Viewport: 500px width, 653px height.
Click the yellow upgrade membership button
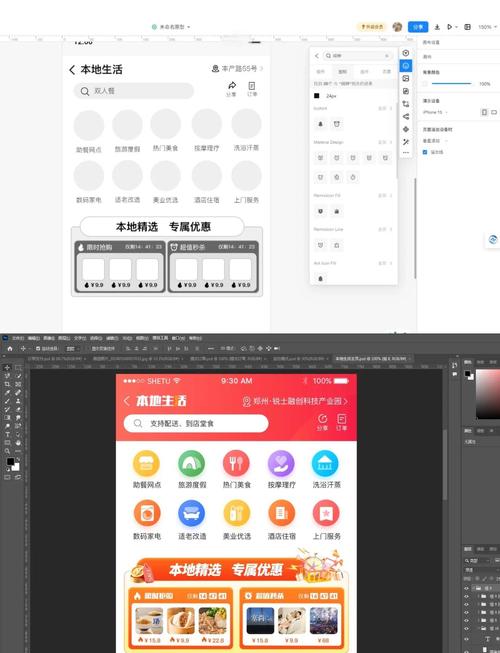(371, 27)
